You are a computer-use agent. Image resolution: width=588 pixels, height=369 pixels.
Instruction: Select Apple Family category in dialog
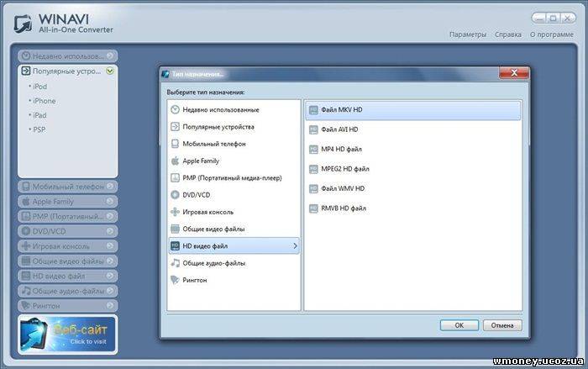click(x=234, y=161)
